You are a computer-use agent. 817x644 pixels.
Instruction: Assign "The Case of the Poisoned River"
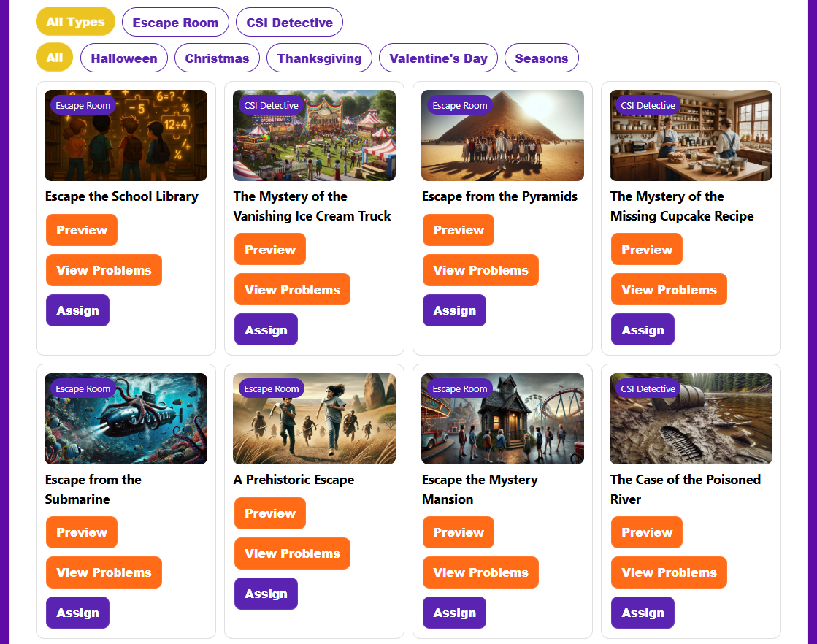click(x=643, y=613)
